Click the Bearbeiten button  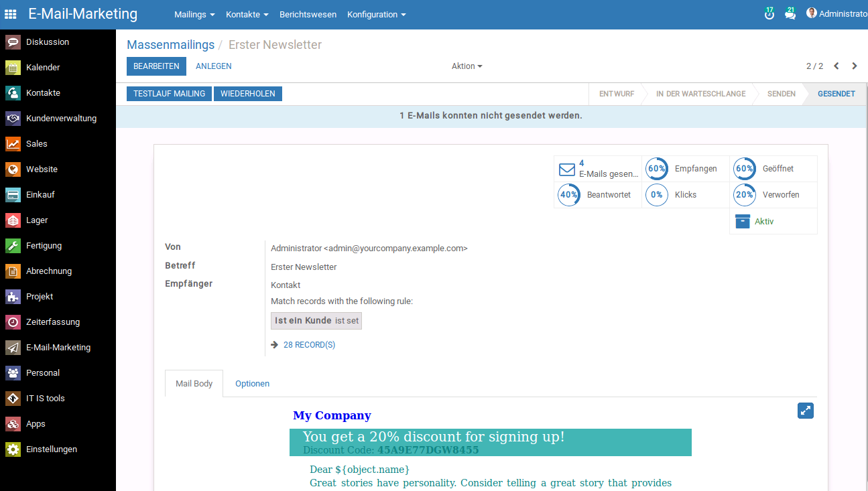pyautogui.click(x=156, y=66)
